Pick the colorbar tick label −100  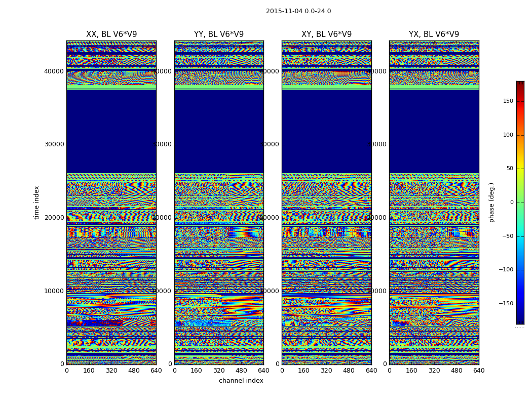(x=507, y=270)
